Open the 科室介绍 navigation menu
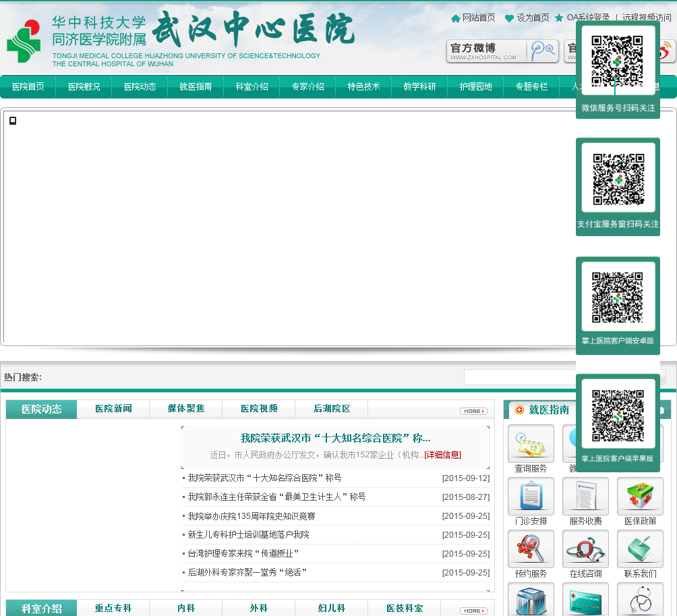 pyautogui.click(x=252, y=87)
